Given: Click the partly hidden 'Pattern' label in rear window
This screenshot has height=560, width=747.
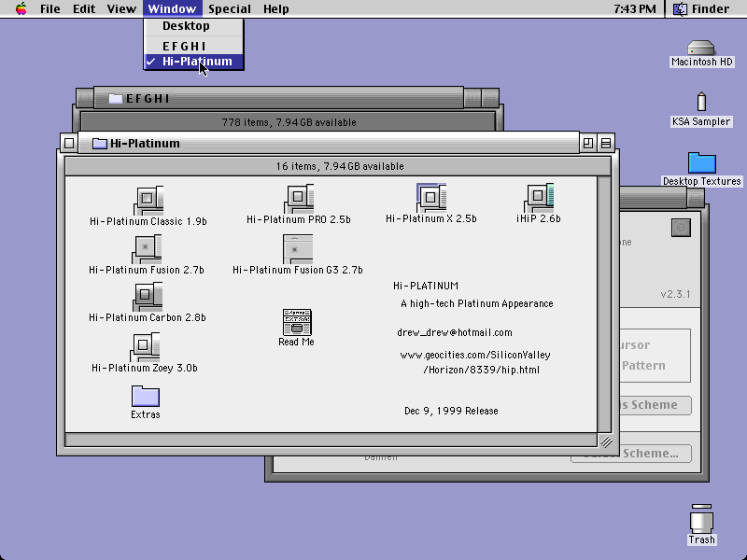Looking at the screenshot, I should pyautogui.click(x=643, y=366).
